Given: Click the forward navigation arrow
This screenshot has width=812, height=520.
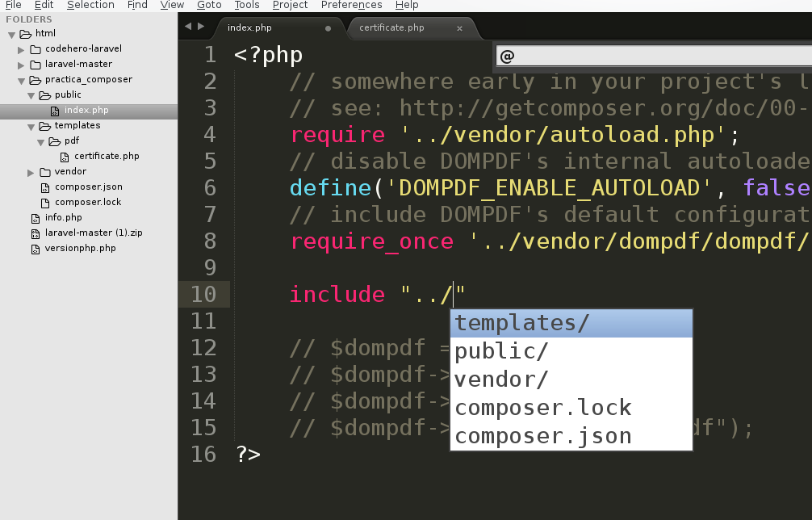Looking at the screenshot, I should 199,25.
